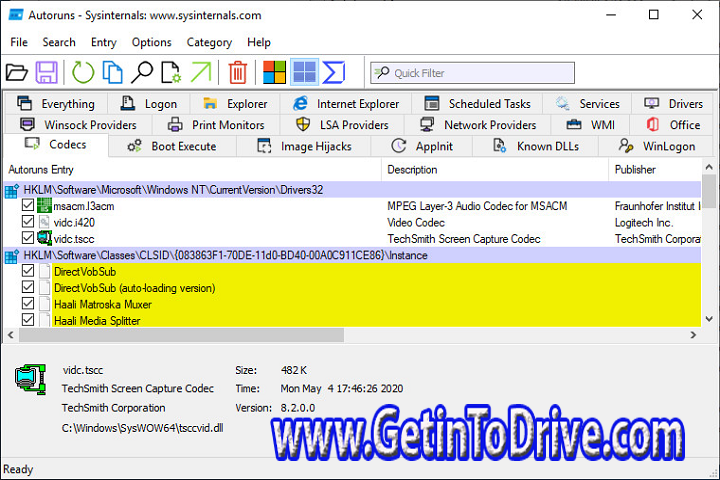The height and width of the screenshot is (480, 720).
Task: Switch to the Scheduled Tasks tab
Action: click(x=477, y=104)
